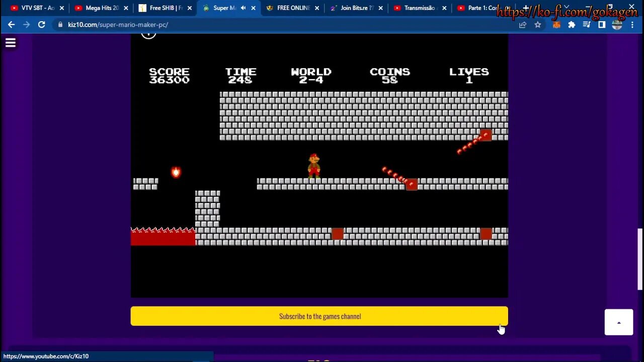Open the Chrome profile avatar

(x=617, y=24)
